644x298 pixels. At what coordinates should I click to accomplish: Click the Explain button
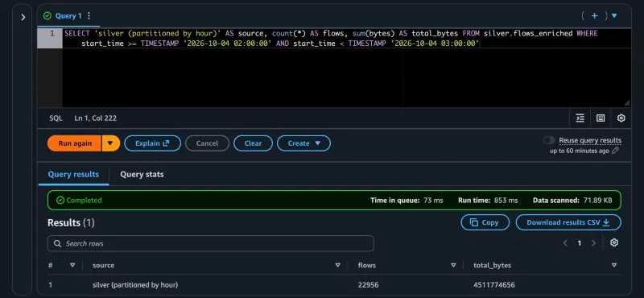point(152,143)
